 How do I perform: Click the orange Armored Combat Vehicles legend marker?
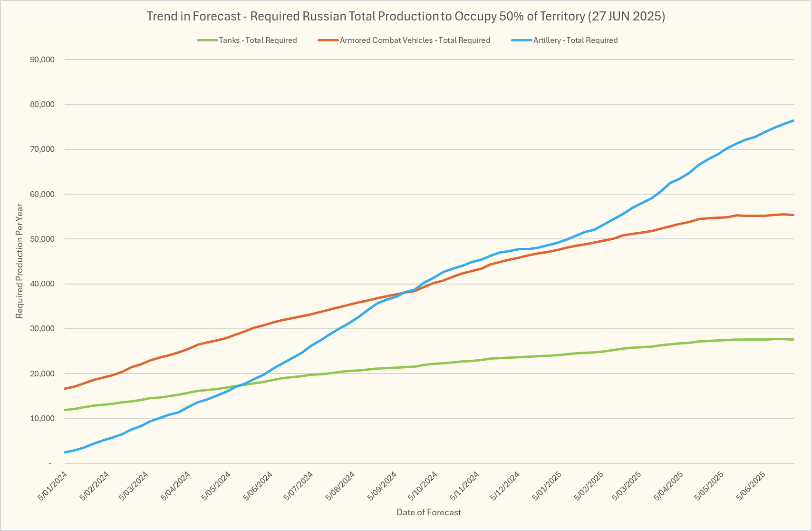tap(328, 40)
